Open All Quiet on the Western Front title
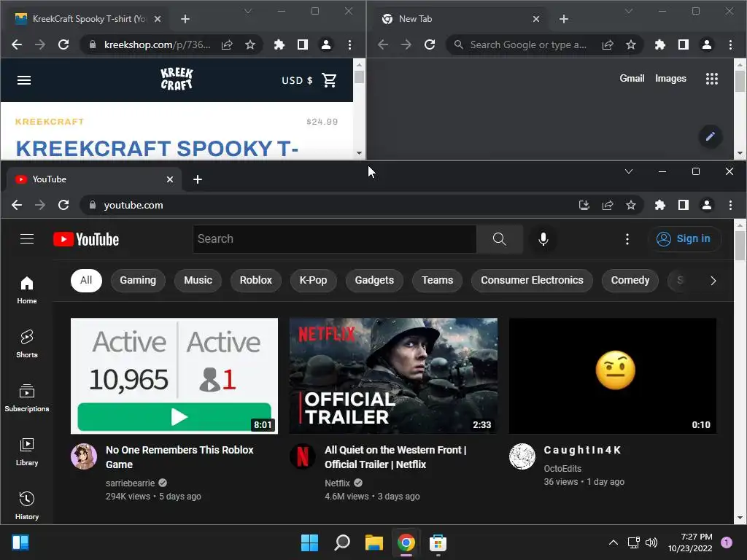 coord(395,457)
